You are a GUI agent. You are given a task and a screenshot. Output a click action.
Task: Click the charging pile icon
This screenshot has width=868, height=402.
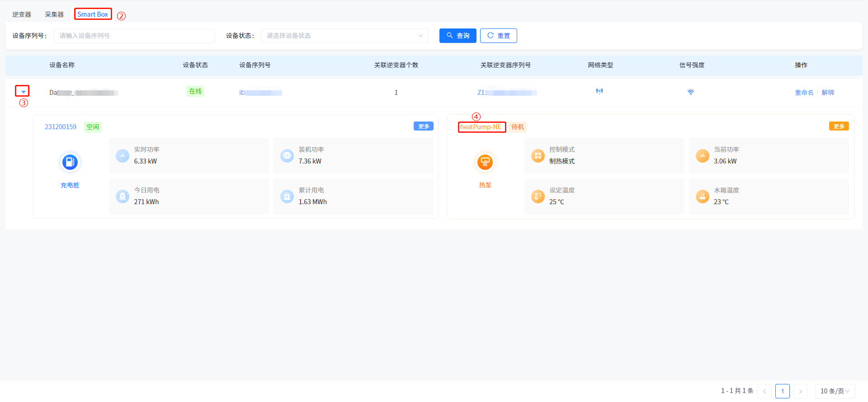(x=70, y=162)
